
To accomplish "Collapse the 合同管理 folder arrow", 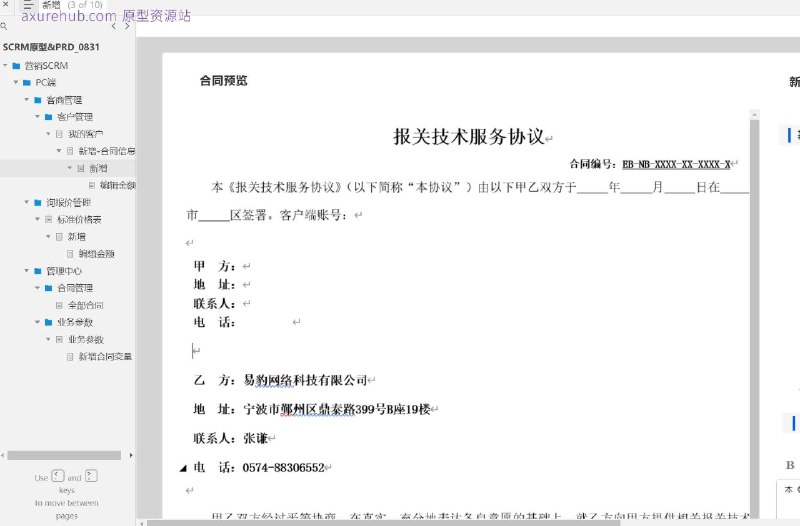I will [x=37, y=288].
